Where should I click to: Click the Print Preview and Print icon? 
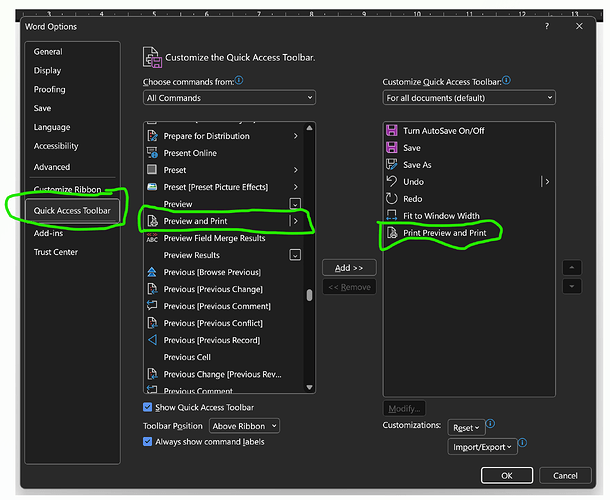(392, 233)
